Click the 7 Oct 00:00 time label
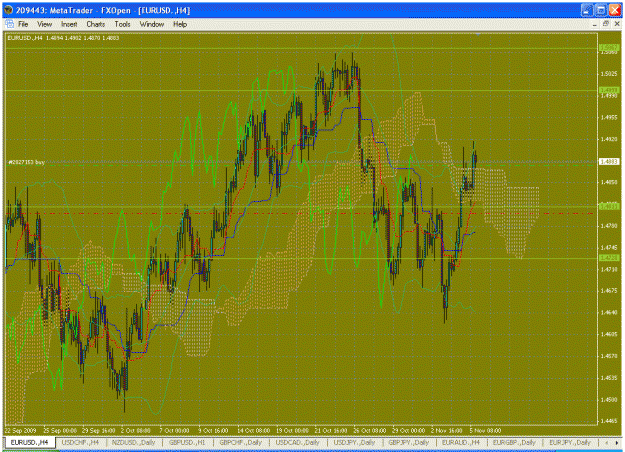625x452 pixels. coord(174,430)
